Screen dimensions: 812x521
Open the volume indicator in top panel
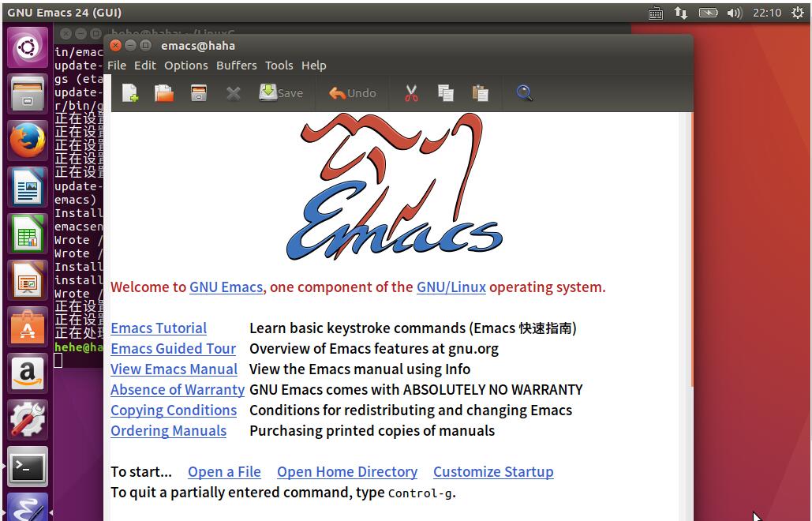[x=735, y=13]
